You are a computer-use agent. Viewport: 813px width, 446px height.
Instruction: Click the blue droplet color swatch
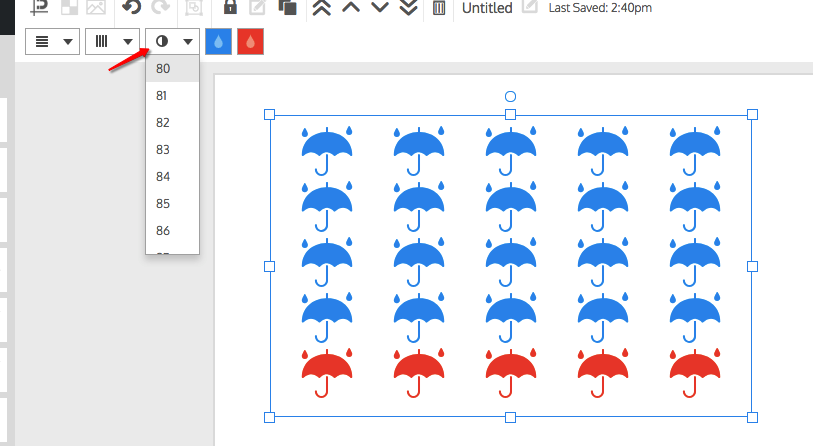(217, 42)
